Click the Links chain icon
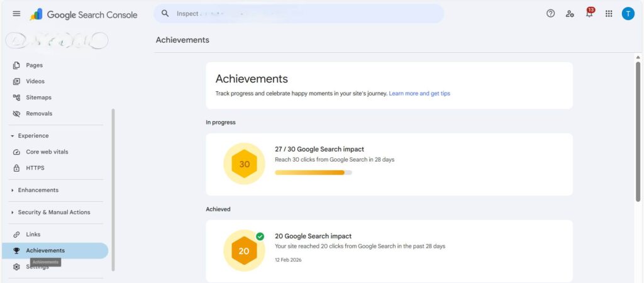 [x=16, y=235]
